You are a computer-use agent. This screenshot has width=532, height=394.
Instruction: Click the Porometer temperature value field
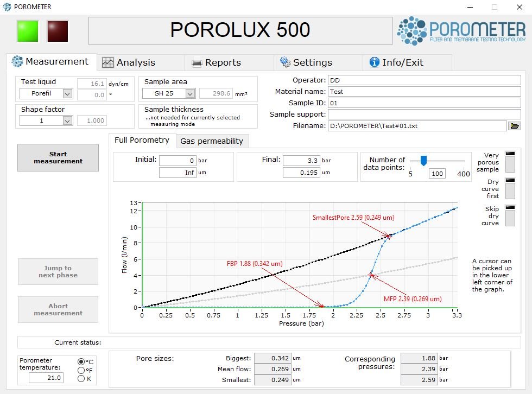pyautogui.click(x=46, y=378)
